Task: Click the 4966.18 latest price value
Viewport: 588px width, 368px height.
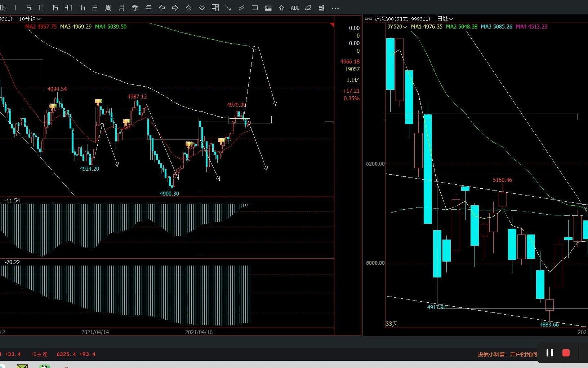Action: click(x=350, y=62)
